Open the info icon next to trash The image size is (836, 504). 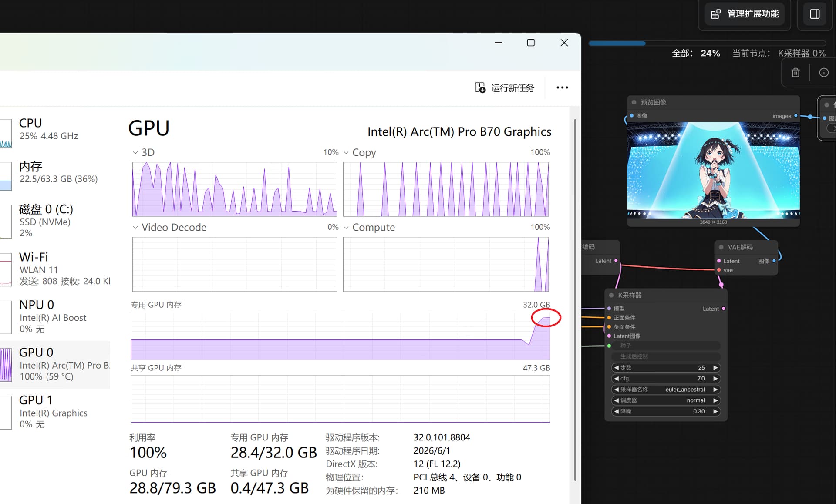(x=823, y=72)
